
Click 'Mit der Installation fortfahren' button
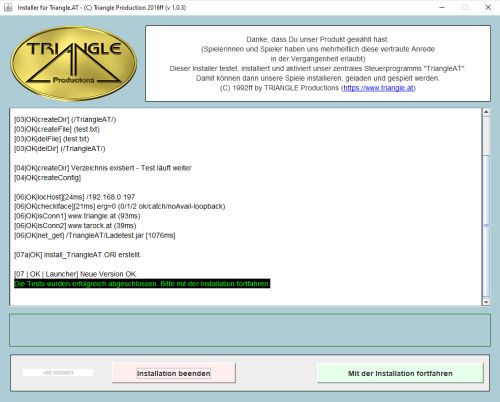pos(400,373)
